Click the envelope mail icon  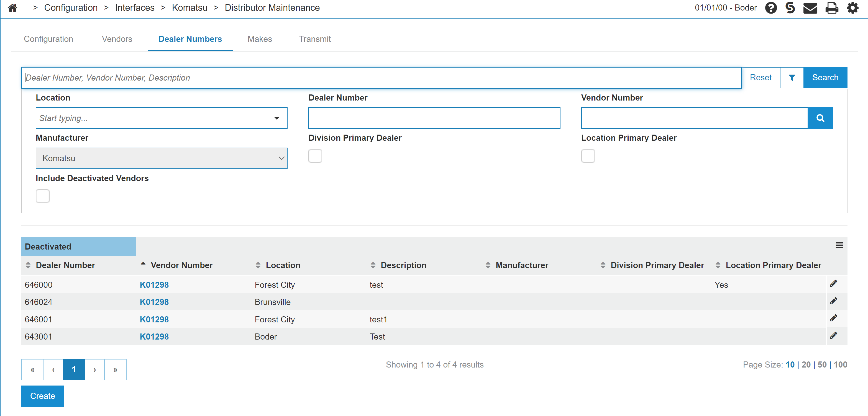pos(810,7)
